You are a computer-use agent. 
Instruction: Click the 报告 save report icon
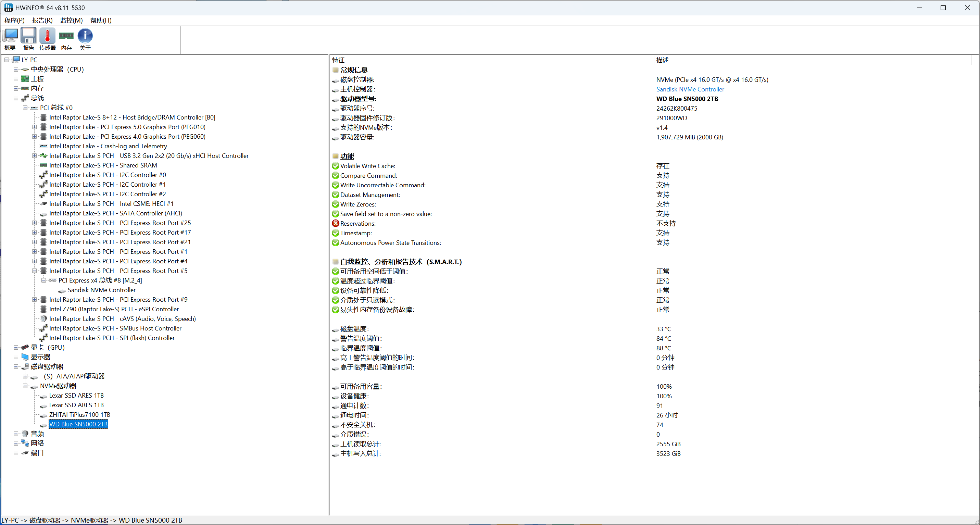28,39
